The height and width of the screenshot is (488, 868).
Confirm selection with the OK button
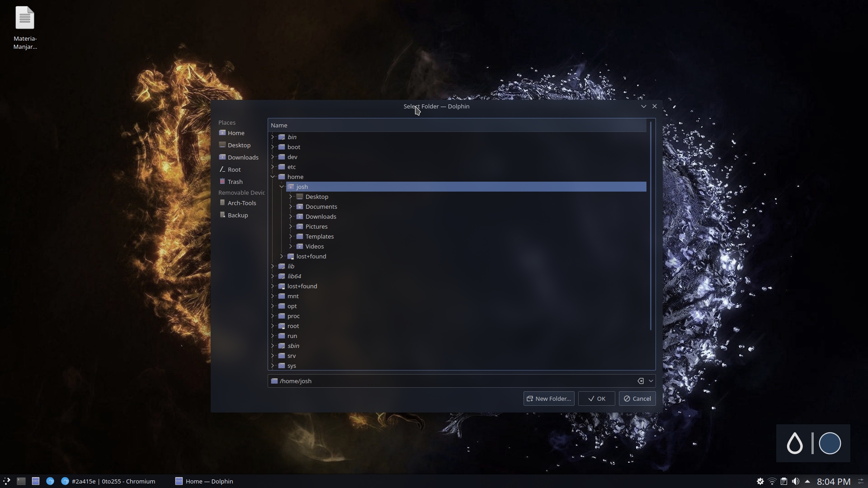[x=596, y=399]
